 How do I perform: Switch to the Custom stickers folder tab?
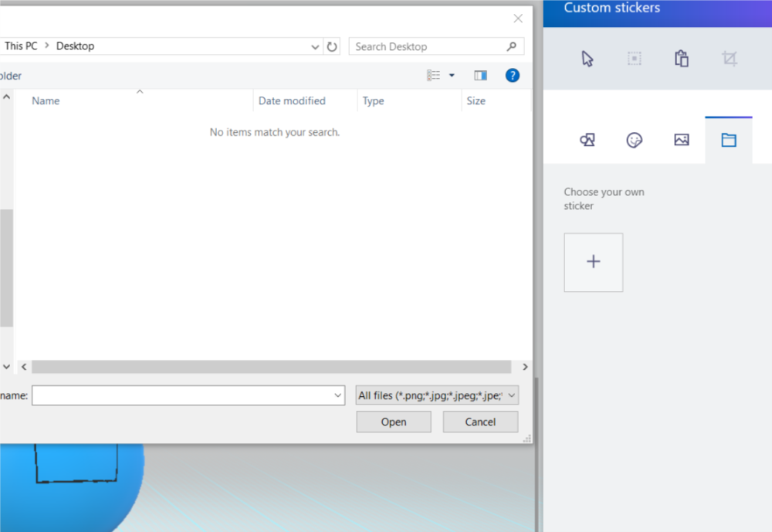[x=729, y=140]
